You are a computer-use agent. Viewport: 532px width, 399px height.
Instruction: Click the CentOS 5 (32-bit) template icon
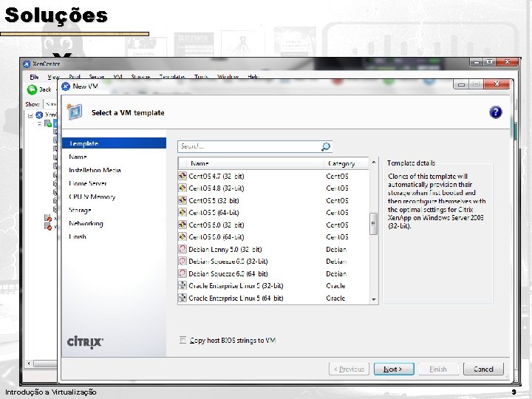tap(183, 200)
